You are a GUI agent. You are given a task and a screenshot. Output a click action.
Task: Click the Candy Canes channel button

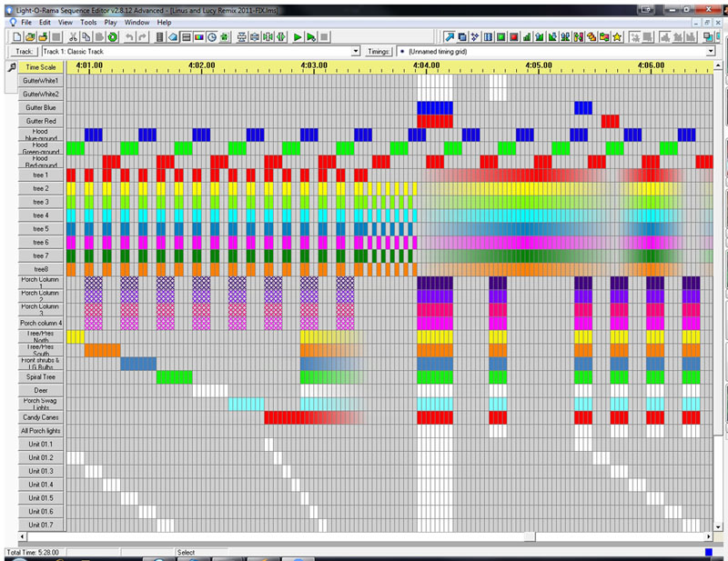42,416
